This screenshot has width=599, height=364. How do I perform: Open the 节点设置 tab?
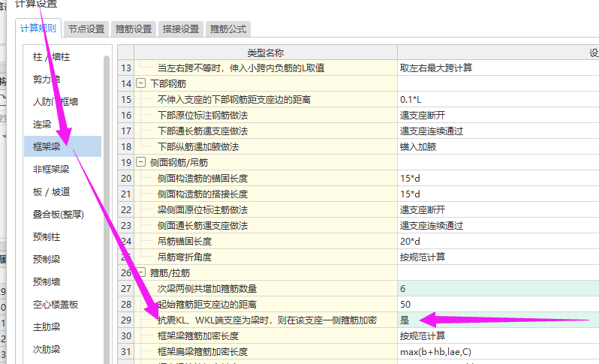[x=86, y=29]
